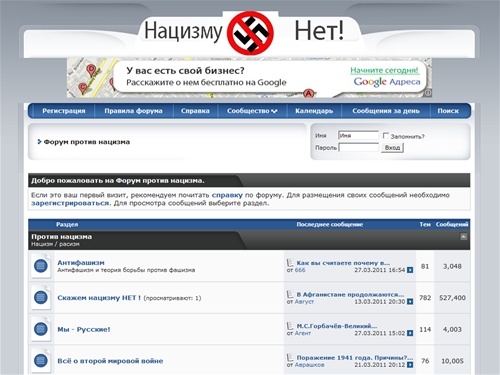Open thread 'Поражение 1941 года. Причины?...'

coord(355,358)
